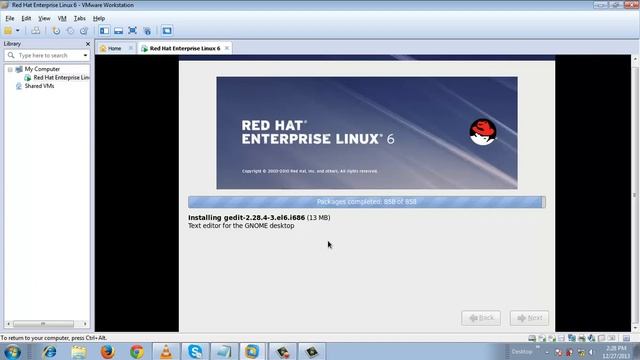
Task: Launch Google Chrome from the taskbar
Action: (137, 352)
